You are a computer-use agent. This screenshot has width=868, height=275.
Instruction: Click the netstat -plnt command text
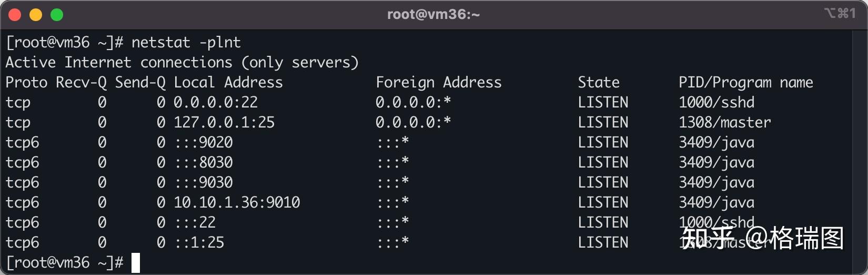(186, 42)
